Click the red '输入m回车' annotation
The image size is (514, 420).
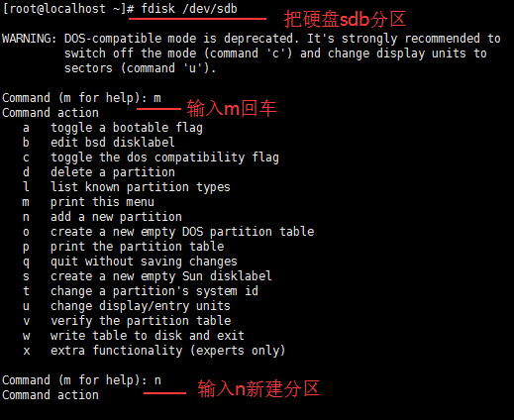point(232,108)
